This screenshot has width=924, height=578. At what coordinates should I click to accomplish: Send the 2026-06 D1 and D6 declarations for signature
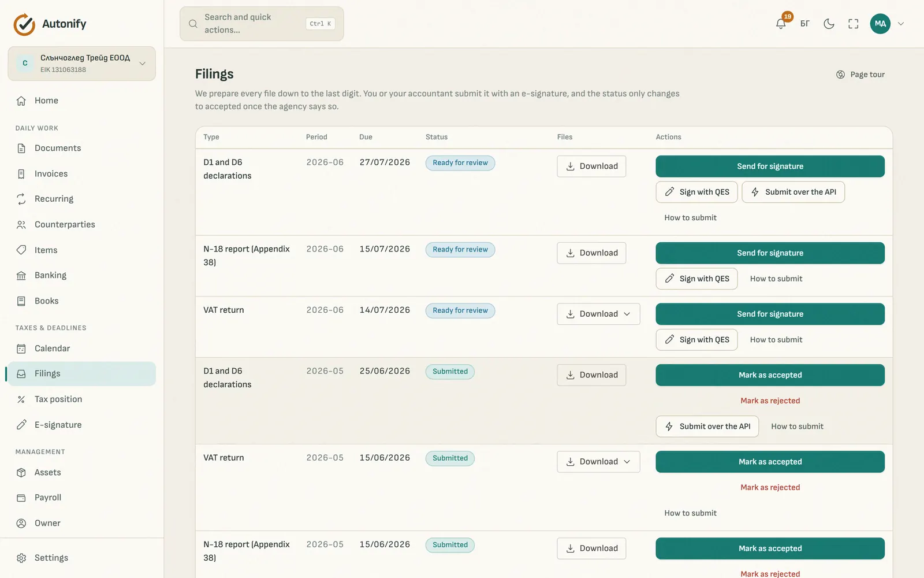[x=770, y=166]
